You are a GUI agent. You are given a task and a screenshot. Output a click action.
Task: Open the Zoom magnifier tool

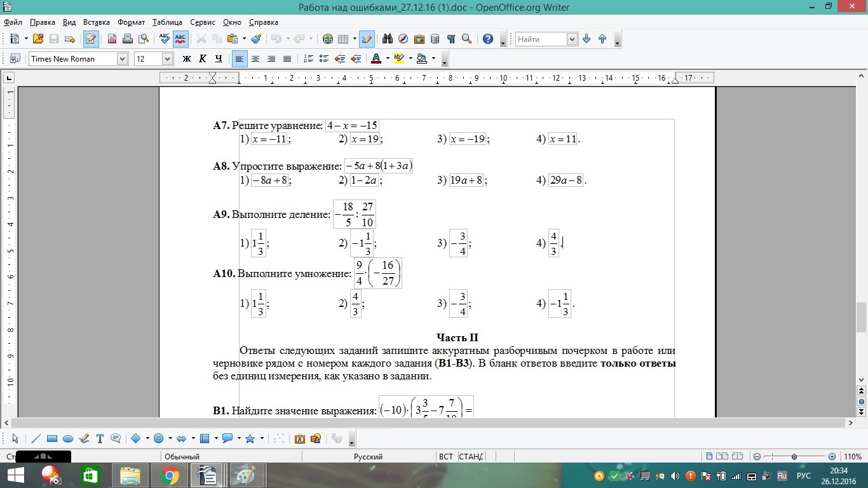[467, 39]
